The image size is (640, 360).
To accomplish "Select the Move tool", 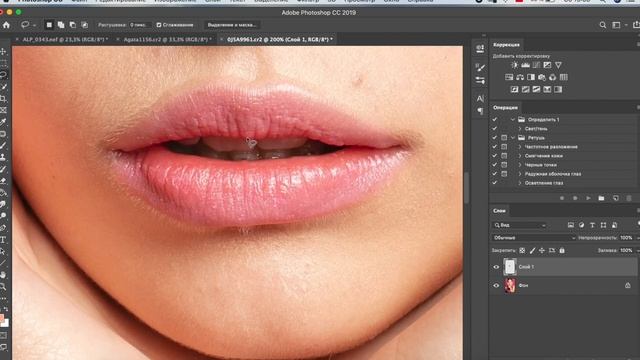I will [3, 51].
